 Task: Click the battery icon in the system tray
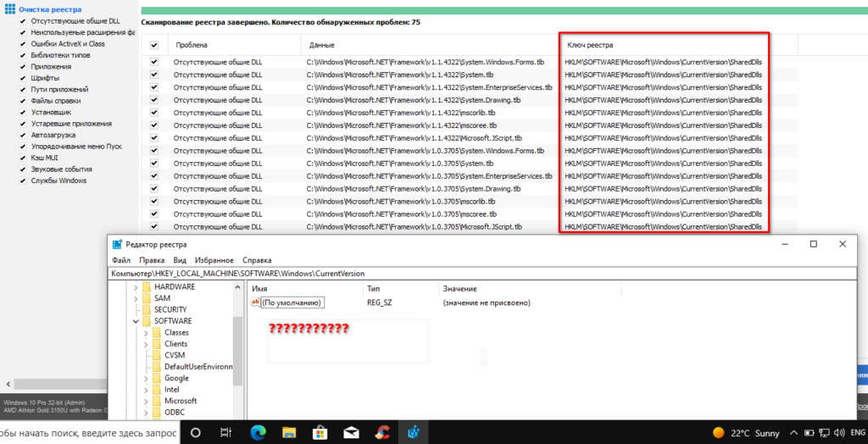click(810, 433)
